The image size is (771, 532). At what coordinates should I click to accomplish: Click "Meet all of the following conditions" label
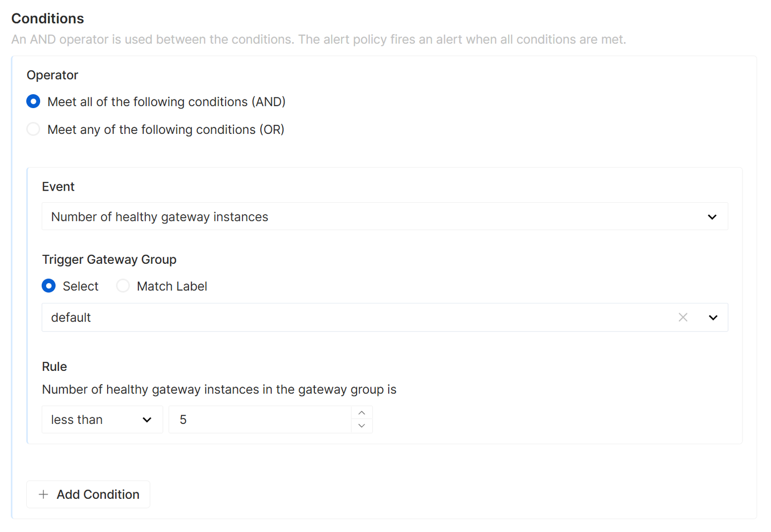pyautogui.click(x=166, y=102)
